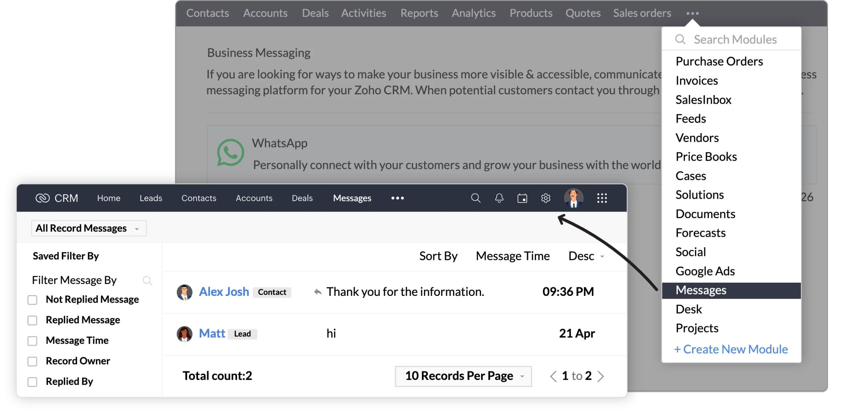This screenshot has width=868, height=416.
Task: Check Record Owner filter
Action: point(32,361)
